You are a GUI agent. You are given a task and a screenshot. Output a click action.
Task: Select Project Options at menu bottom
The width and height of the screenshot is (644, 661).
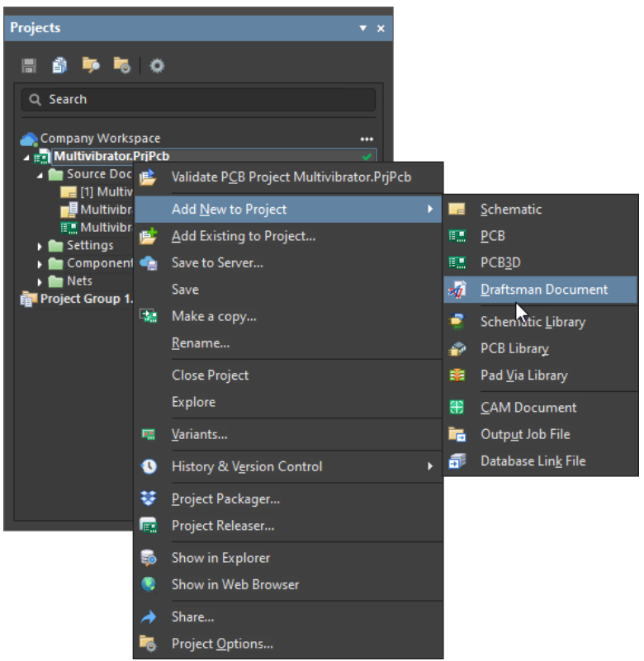pos(222,644)
